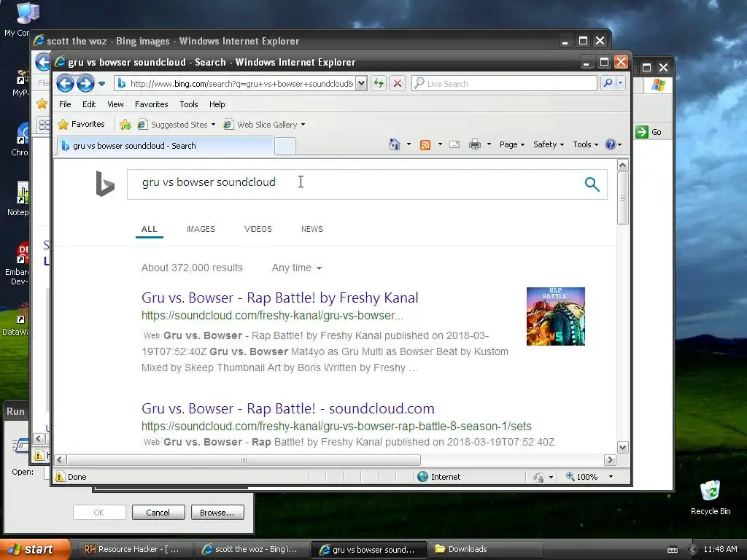This screenshot has height=560, width=747.
Task: Click the Bing logo on the page
Action: click(x=105, y=184)
